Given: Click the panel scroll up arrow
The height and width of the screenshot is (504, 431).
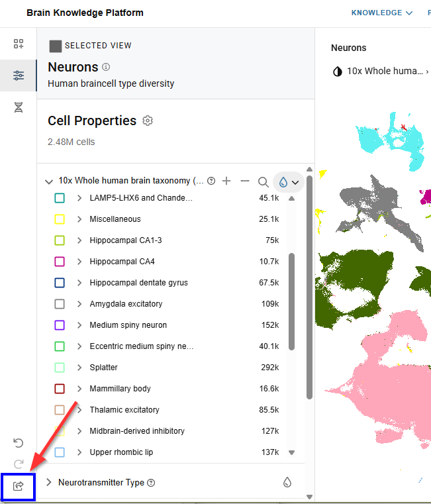Looking at the screenshot, I should pos(309,170).
